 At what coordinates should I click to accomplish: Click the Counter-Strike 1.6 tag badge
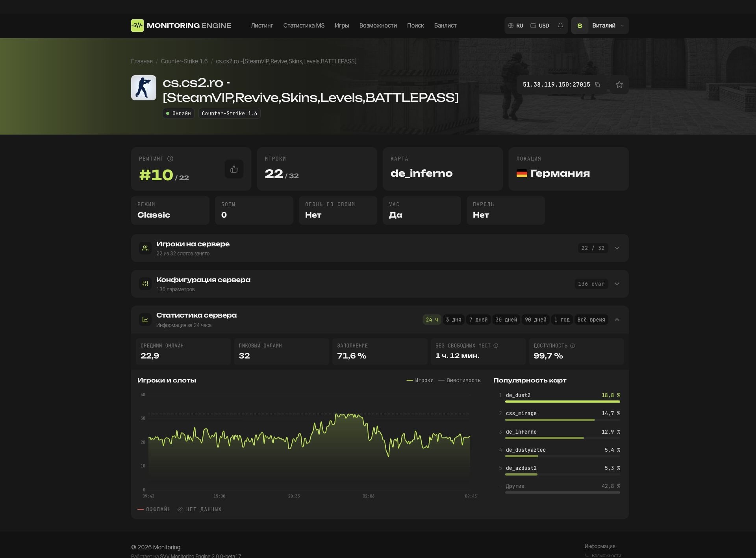click(230, 113)
